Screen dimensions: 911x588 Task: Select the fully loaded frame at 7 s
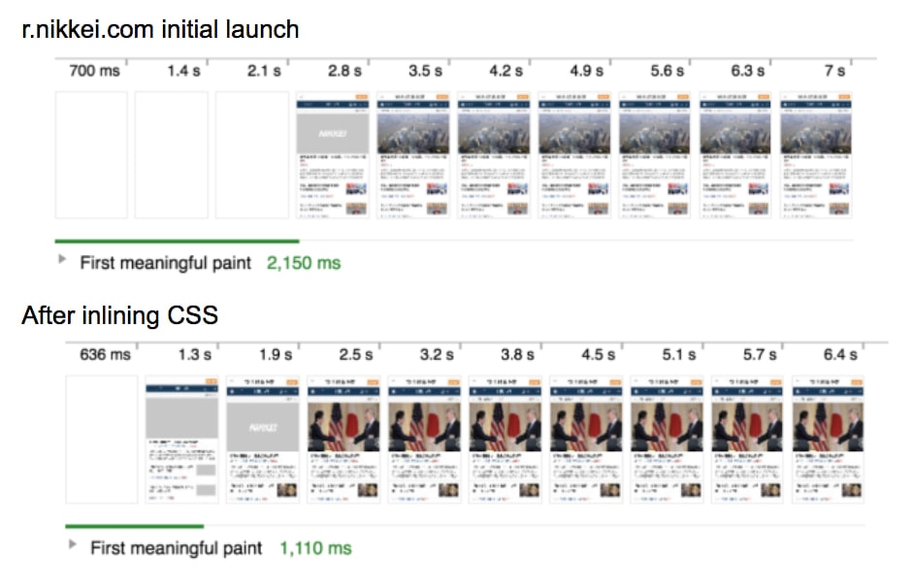818,155
